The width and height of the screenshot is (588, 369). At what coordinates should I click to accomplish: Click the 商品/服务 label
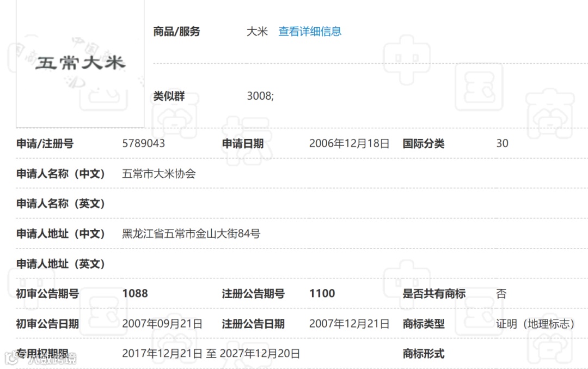coord(176,31)
